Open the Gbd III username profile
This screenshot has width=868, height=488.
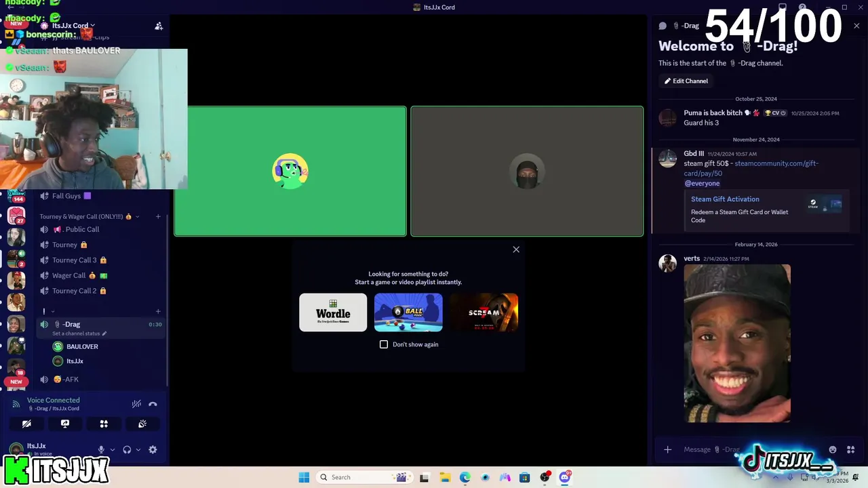tap(694, 154)
